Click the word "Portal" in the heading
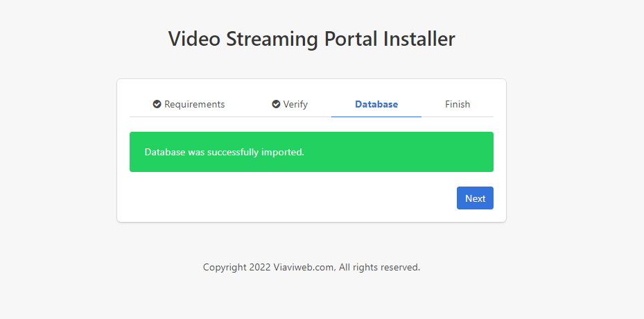This screenshot has width=644, height=319. click(x=353, y=39)
